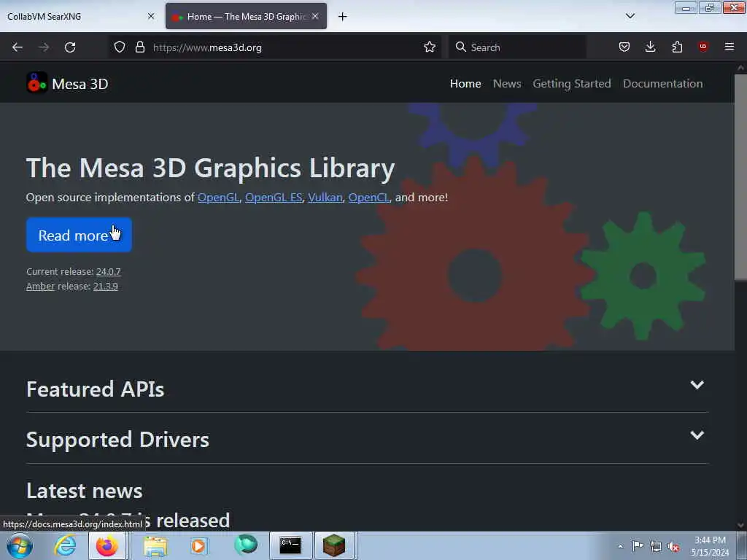Screen dimensions: 747x560
Task: Open the command prompt taskbar icon
Action: 290,545
